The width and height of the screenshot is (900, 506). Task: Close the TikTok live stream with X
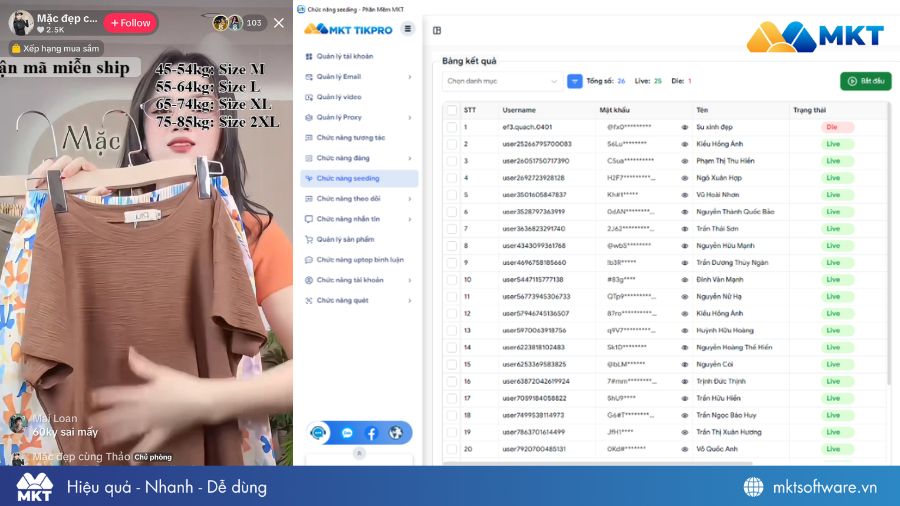point(278,23)
